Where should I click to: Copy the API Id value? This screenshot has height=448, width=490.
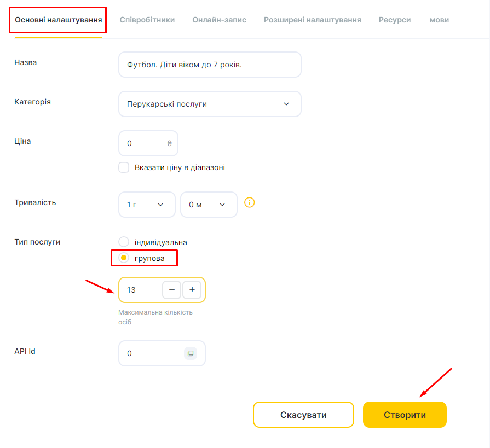pos(191,353)
